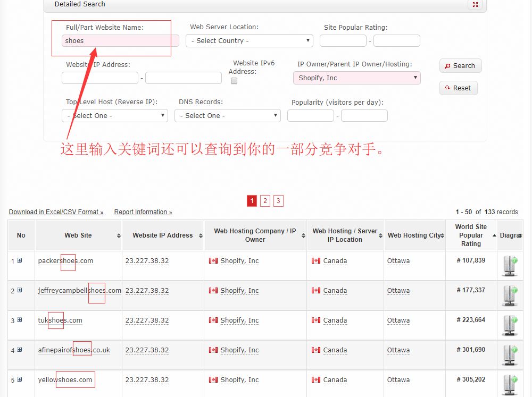Open the IP Owner/Hosting dropdown showing Shopify, Inc

(x=357, y=78)
